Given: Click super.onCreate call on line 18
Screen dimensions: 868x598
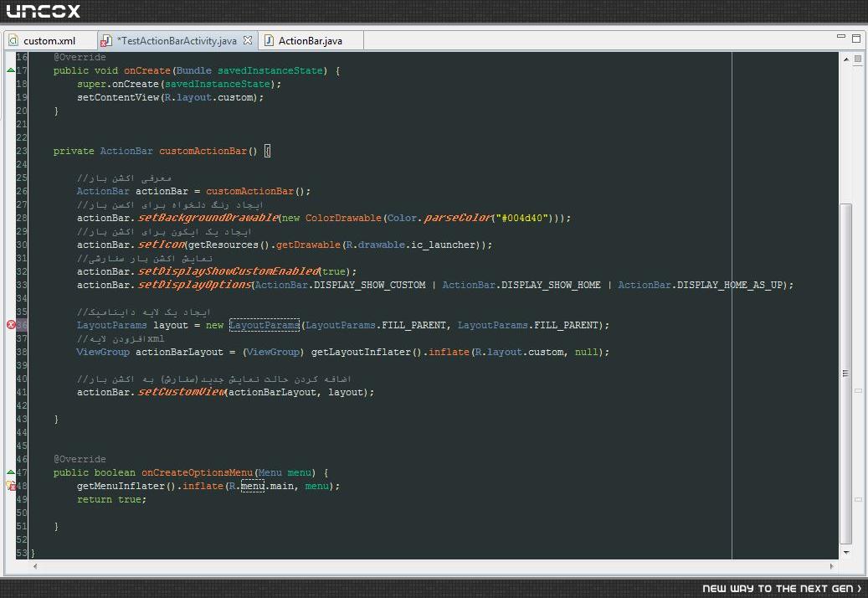Looking at the screenshot, I should tap(179, 84).
